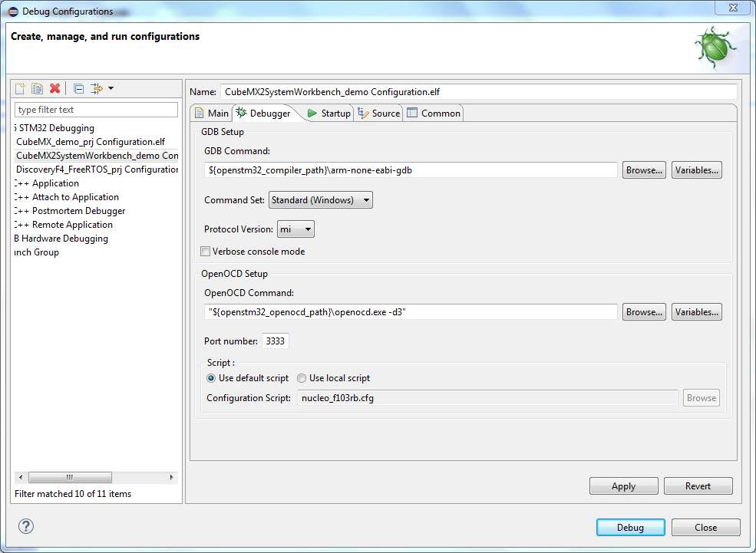This screenshot has height=553, width=756.
Task: Switch to the Main tab
Action: 211,114
